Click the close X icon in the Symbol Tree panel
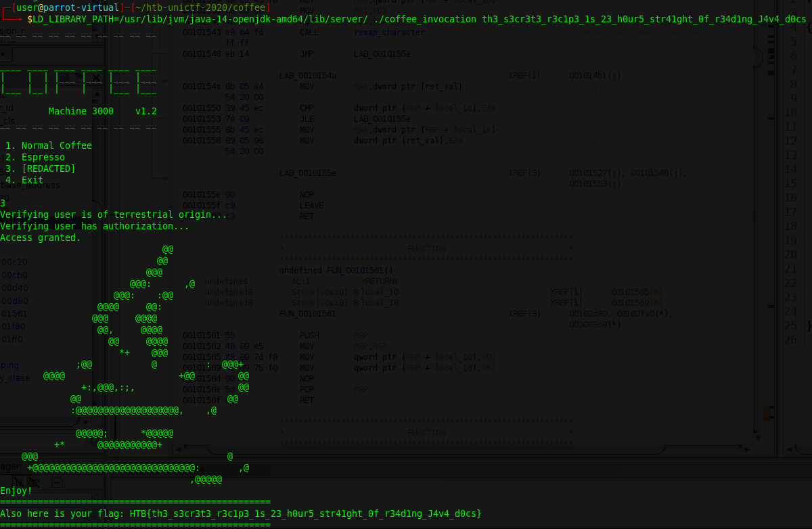The width and height of the screenshot is (812, 529). click(x=97, y=78)
